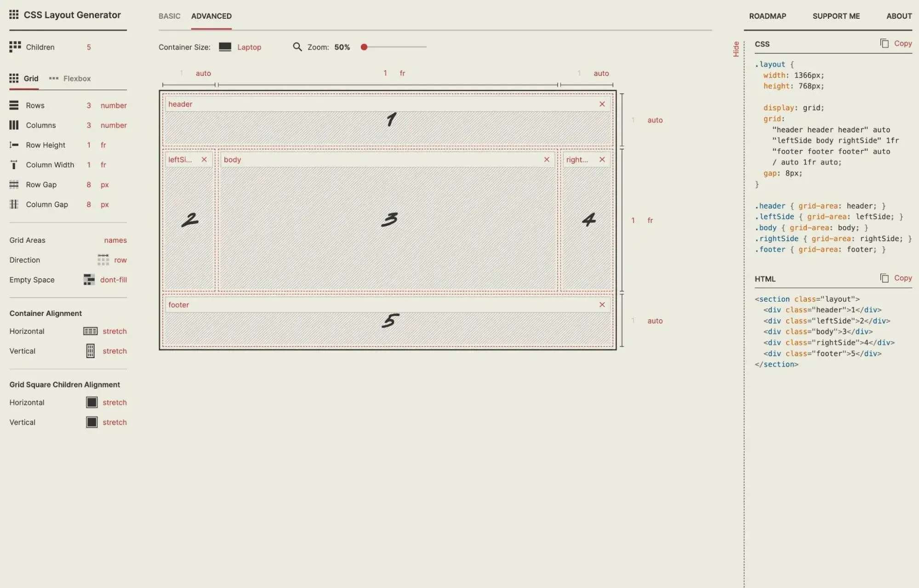Click the Row Gap icon

click(x=14, y=184)
